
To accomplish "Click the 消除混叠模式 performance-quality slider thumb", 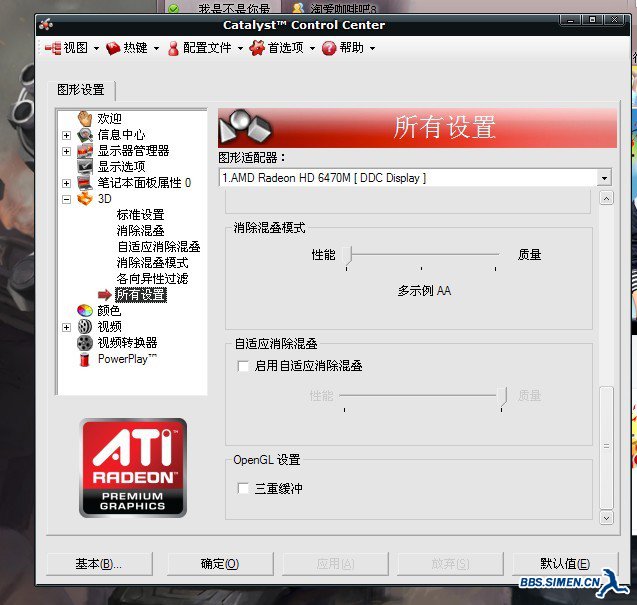I will click(347, 255).
